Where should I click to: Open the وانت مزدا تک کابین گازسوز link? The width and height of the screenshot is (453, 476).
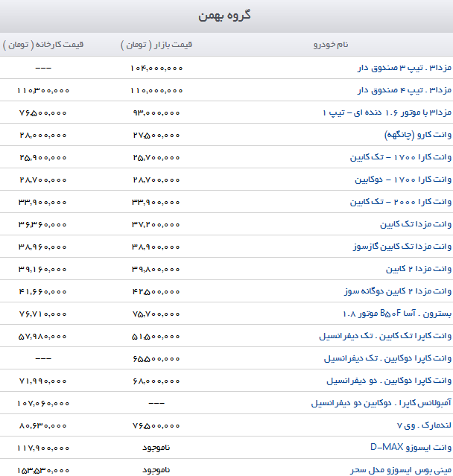(x=402, y=247)
